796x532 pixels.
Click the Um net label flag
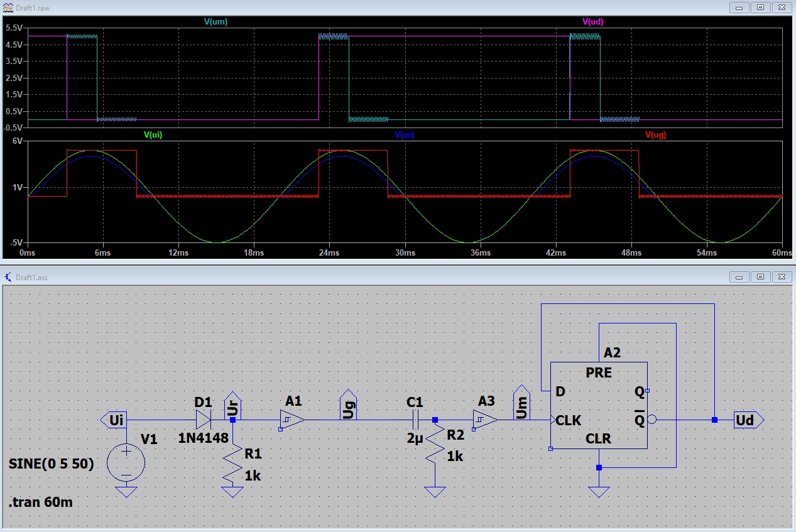tap(521, 404)
